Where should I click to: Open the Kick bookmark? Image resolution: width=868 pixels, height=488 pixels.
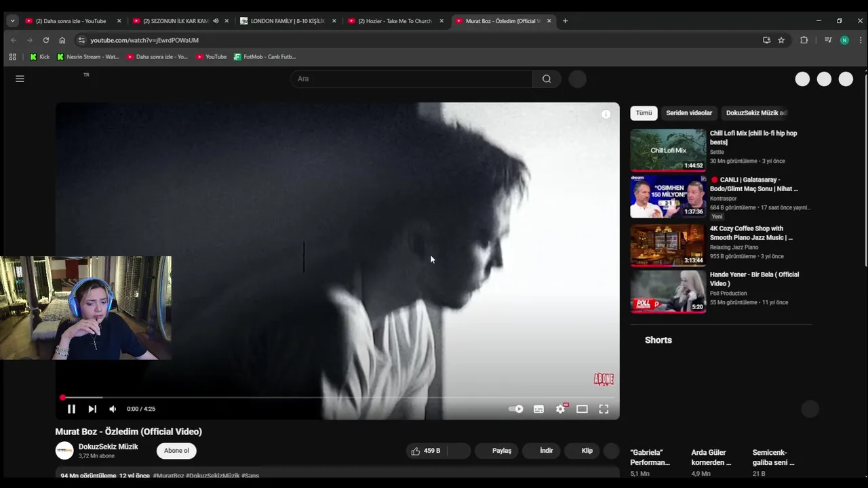click(x=39, y=57)
